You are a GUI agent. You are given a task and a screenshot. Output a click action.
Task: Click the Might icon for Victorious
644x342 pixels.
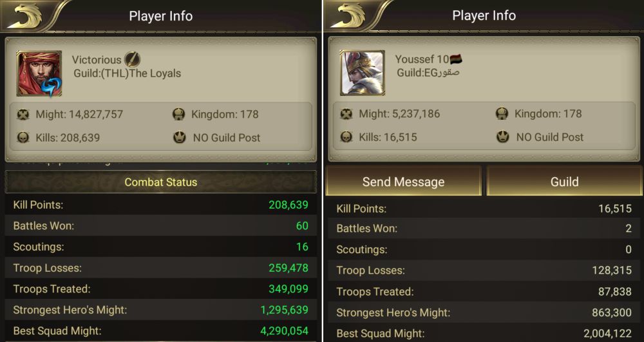[23, 115]
